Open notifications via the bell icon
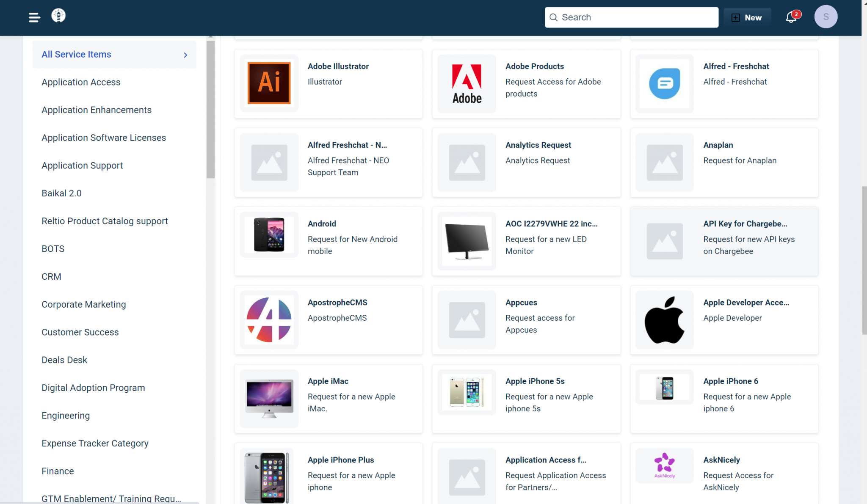The image size is (867, 504). click(791, 17)
